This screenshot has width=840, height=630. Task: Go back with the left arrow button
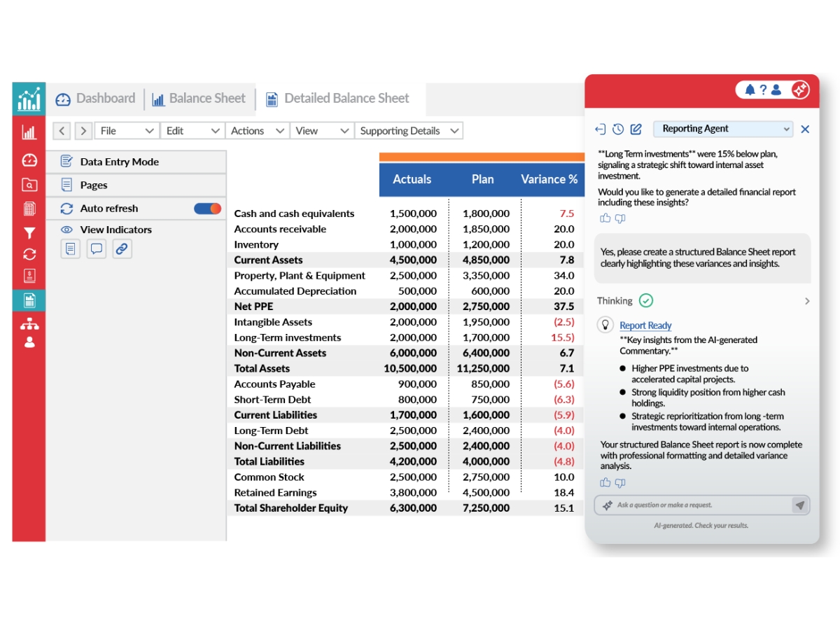[62, 131]
